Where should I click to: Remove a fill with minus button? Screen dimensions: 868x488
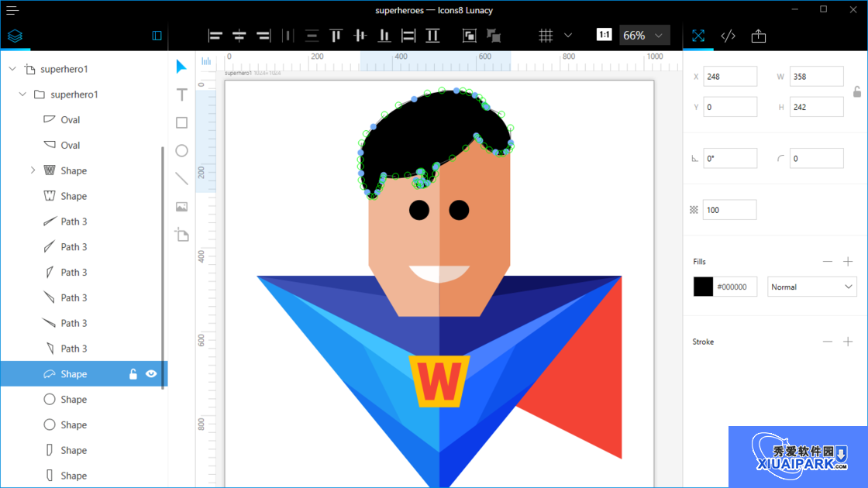828,261
